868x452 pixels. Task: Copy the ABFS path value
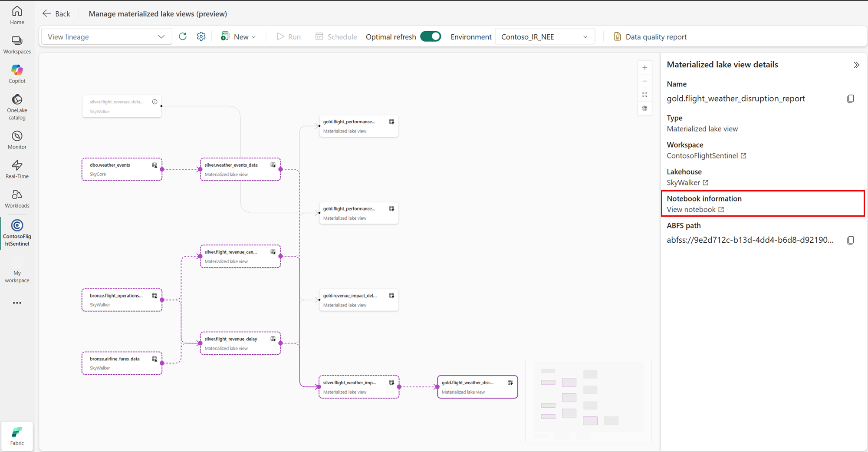pos(850,240)
